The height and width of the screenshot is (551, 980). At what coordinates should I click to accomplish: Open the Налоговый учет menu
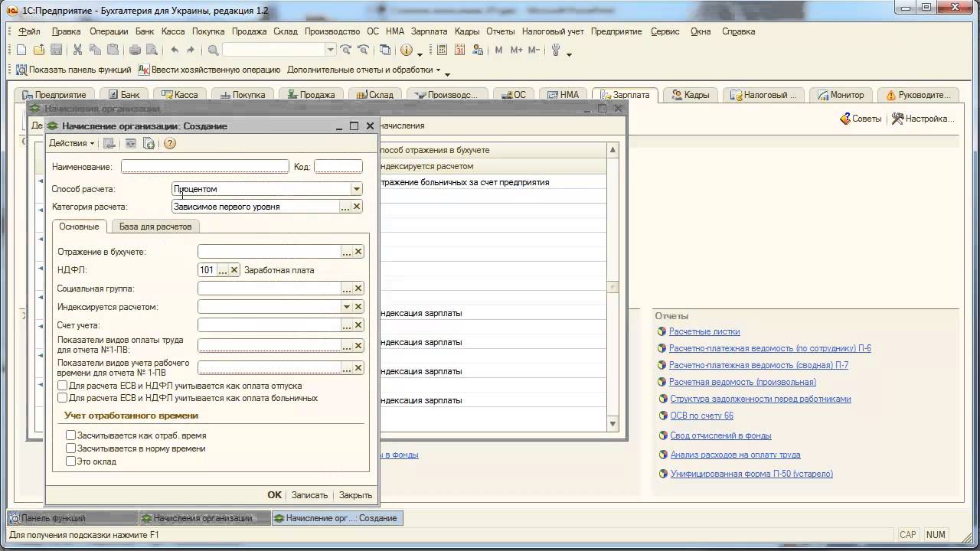(553, 31)
